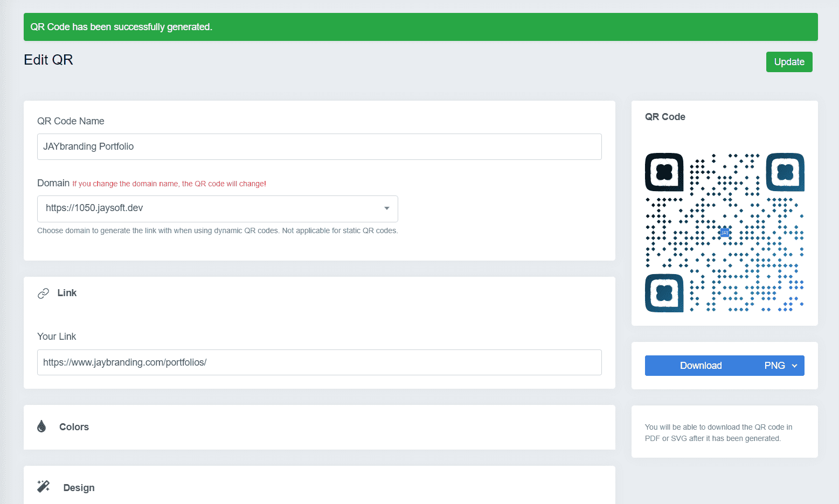The image size is (839, 504).
Task: Click the chevron next to PNG
Action: (794, 366)
